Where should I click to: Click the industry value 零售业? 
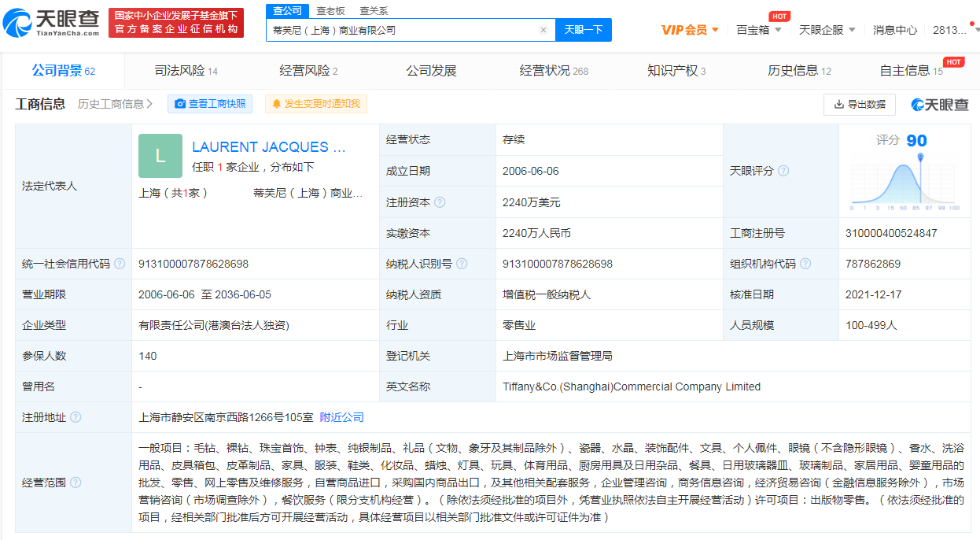click(519, 325)
